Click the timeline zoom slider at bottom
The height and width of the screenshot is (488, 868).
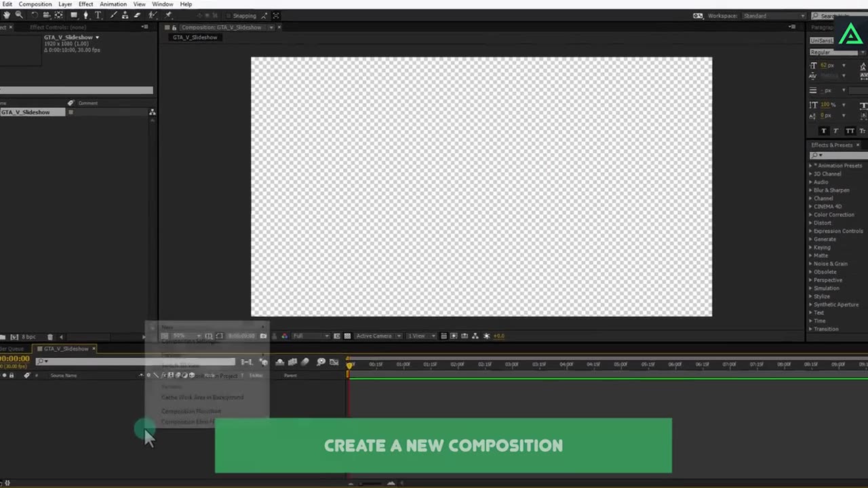(x=372, y=483)
